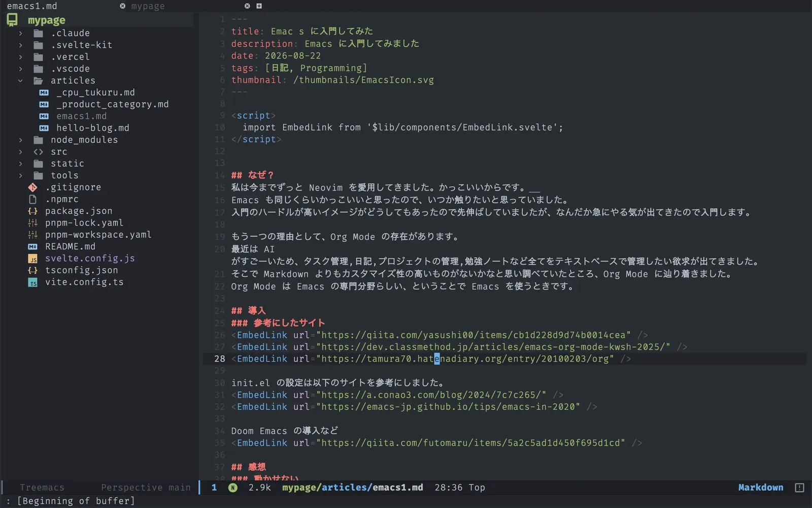Click the src code brackets icon
Viewport: 812px width, 508px height.
(x=38, y=151)
